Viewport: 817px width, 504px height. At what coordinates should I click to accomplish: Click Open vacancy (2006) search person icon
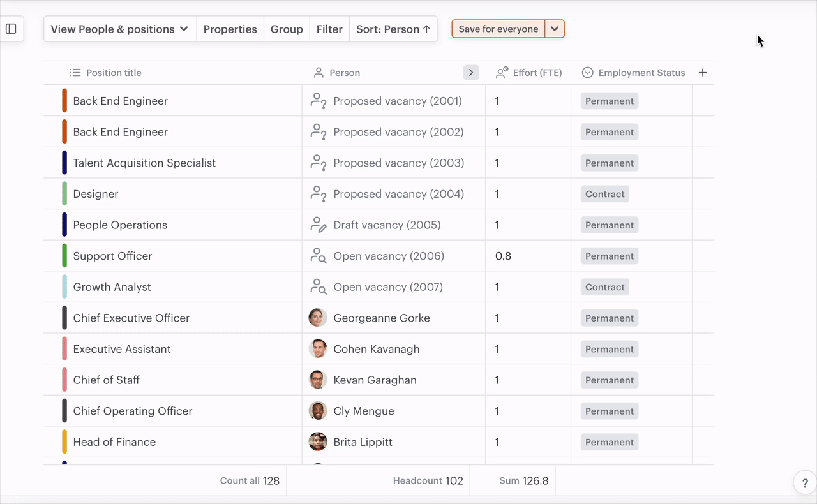click(318, 256)
